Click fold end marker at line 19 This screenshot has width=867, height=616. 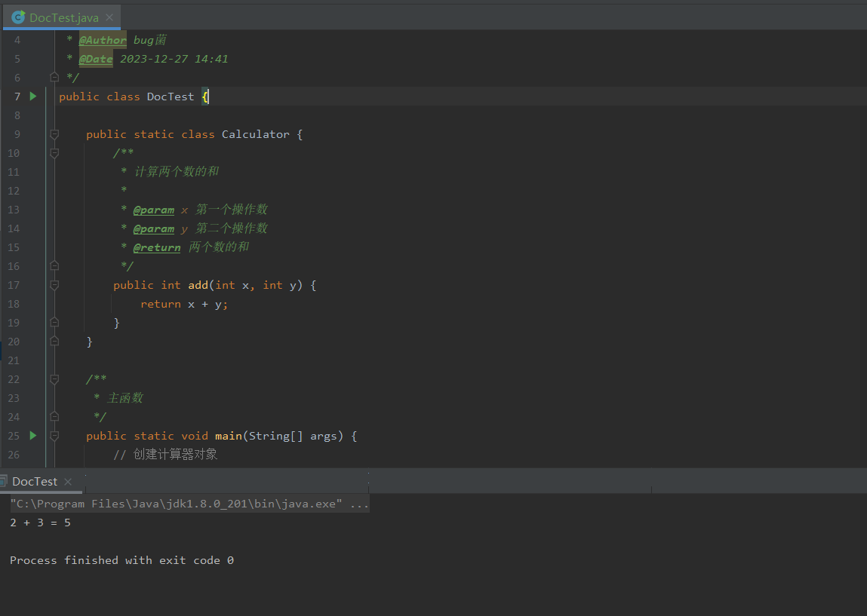(54, 322)
